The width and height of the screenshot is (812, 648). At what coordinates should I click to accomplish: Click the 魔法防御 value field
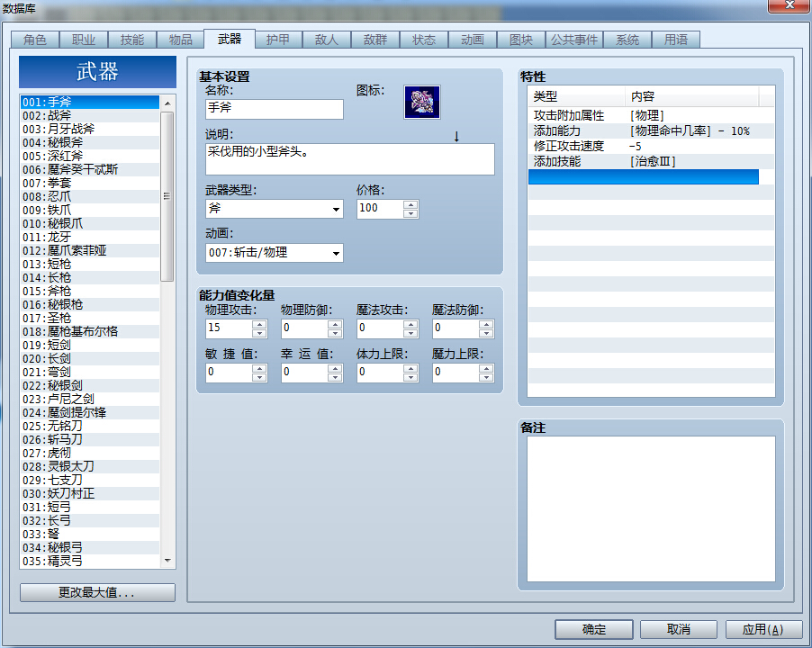(x=456, y=328)
